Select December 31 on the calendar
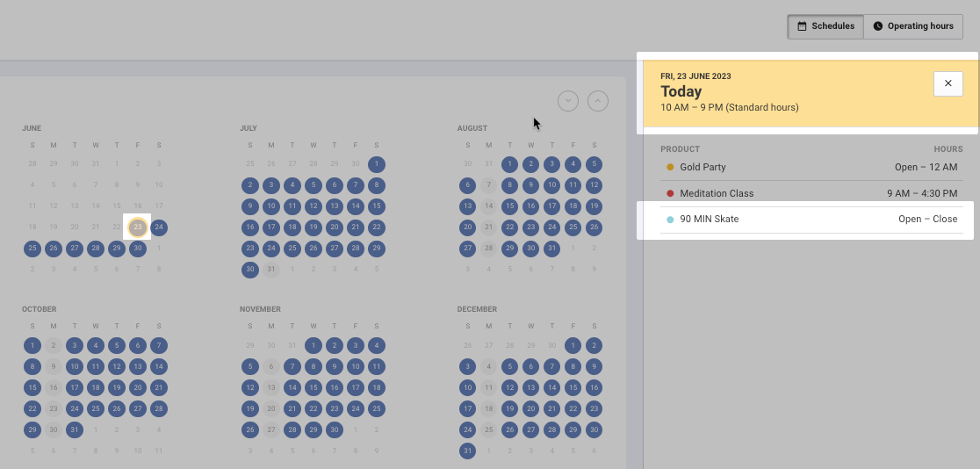This screenshot has width=980, height=469. [467, 451]
